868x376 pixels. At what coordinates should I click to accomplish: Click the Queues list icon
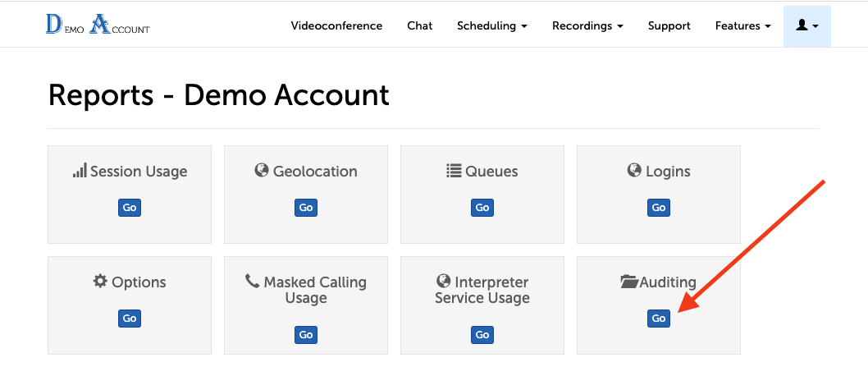[454, 171]
